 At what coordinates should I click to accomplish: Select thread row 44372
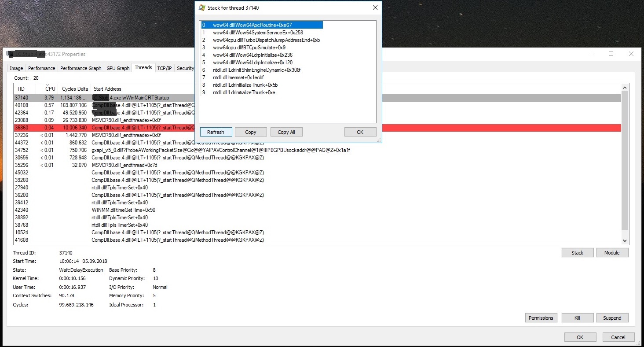click(x=317, y=143)
